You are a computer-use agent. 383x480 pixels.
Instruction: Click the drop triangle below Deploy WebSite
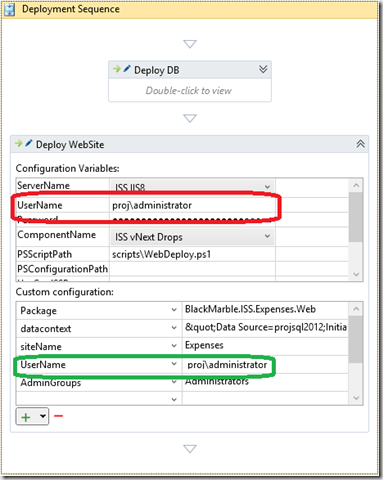click(190, 449)
